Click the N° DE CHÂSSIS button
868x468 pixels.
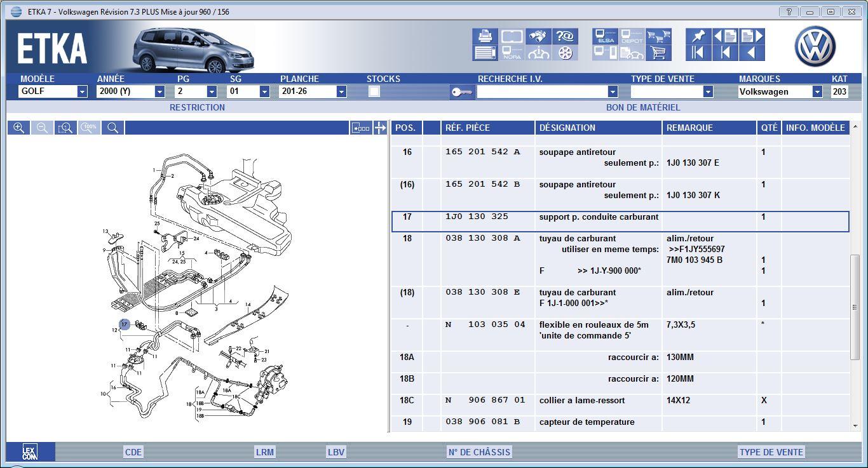coord(479,452)
